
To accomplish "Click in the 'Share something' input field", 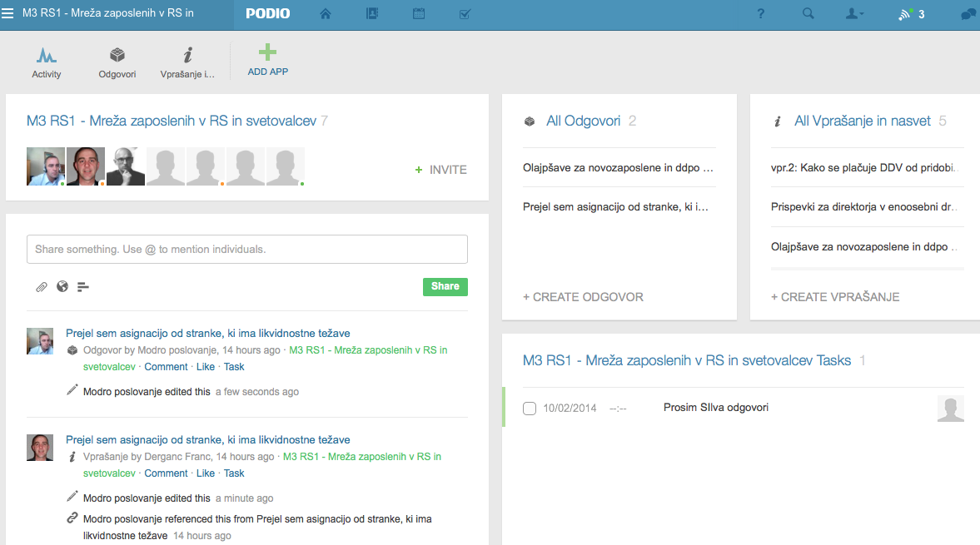I will (246, 250).
